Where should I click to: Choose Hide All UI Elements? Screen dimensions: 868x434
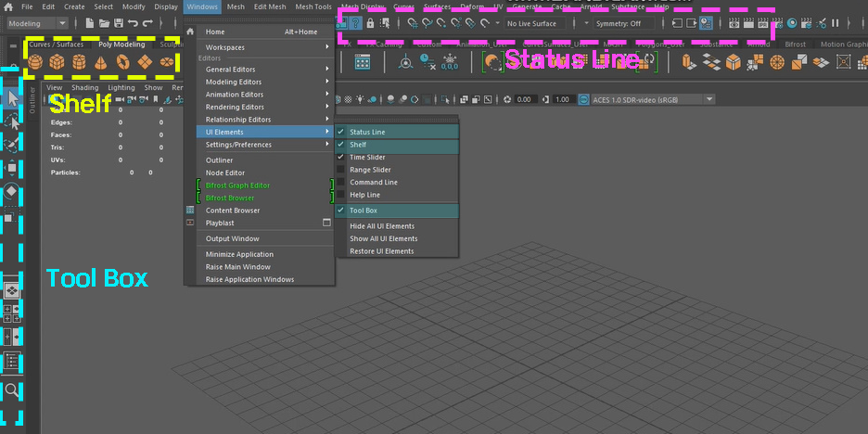click(x=397, y=226)
